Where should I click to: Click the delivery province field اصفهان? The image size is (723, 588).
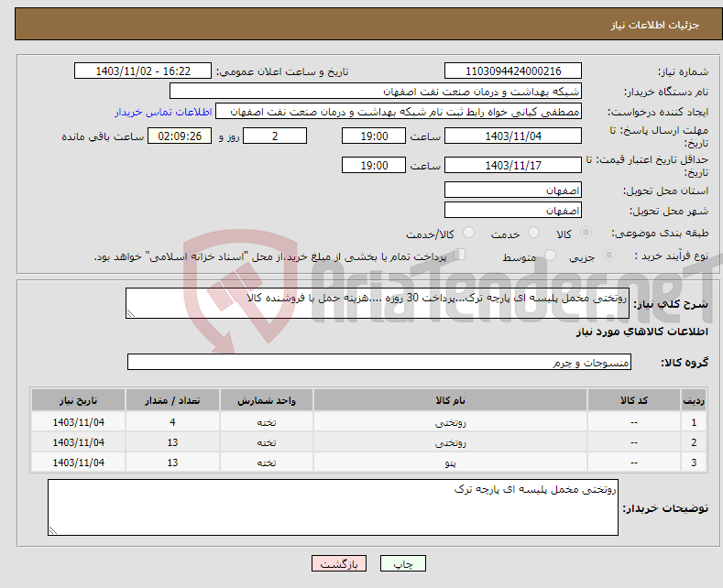point(513,190)
